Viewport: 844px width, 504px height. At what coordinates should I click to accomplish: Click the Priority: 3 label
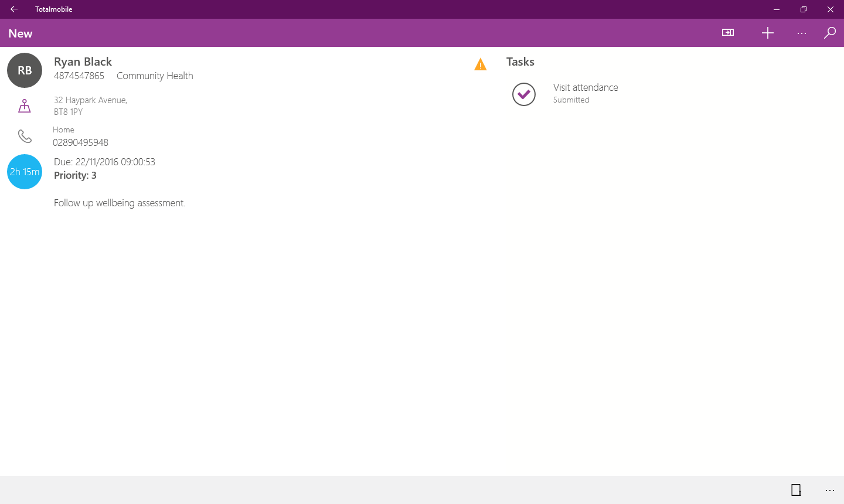click(x=75, y=175)
